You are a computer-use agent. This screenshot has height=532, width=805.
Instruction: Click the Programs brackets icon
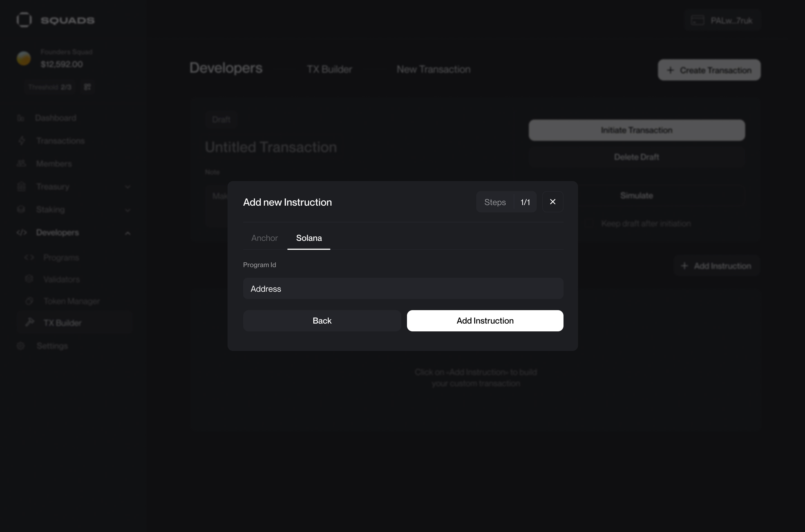click(29, 257)
